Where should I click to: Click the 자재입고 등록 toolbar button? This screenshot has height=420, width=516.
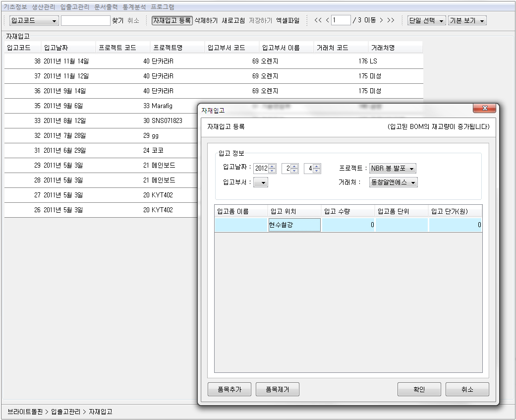click(x=172, y=20)
